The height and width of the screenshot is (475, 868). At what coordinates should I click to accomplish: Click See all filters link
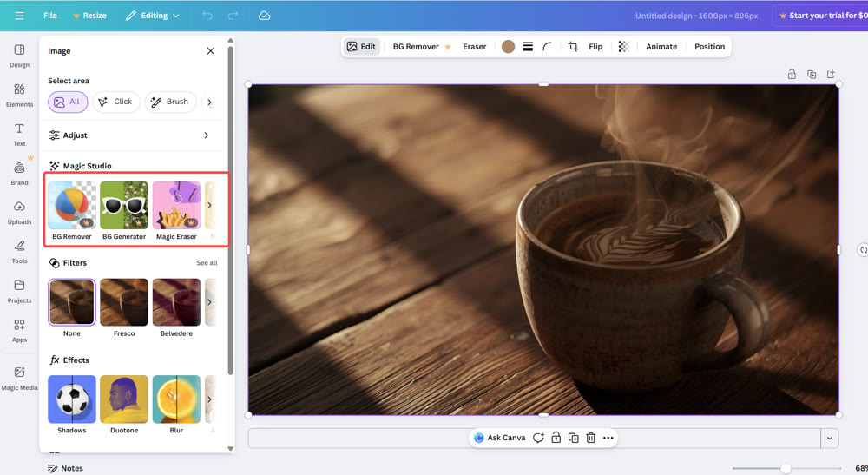207,263
